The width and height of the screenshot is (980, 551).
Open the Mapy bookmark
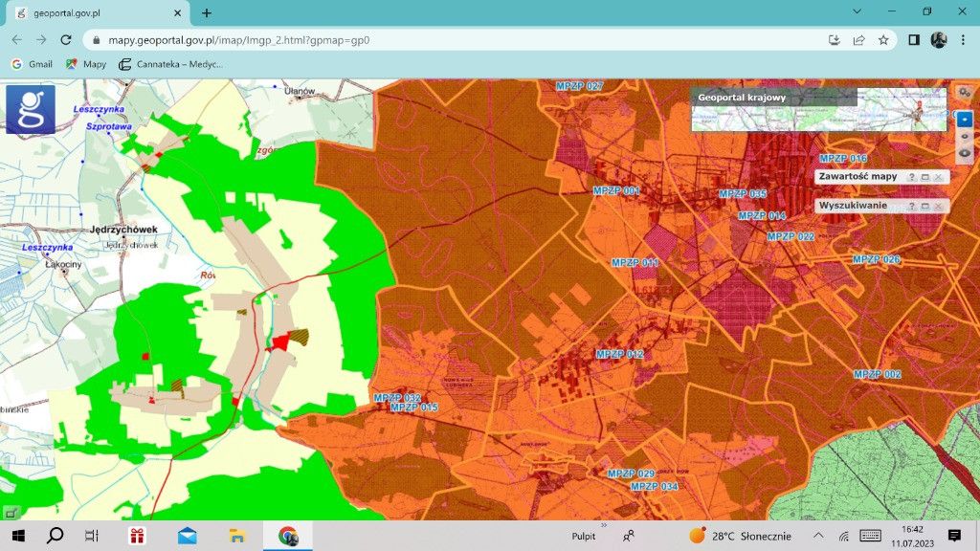pos(86,64)
